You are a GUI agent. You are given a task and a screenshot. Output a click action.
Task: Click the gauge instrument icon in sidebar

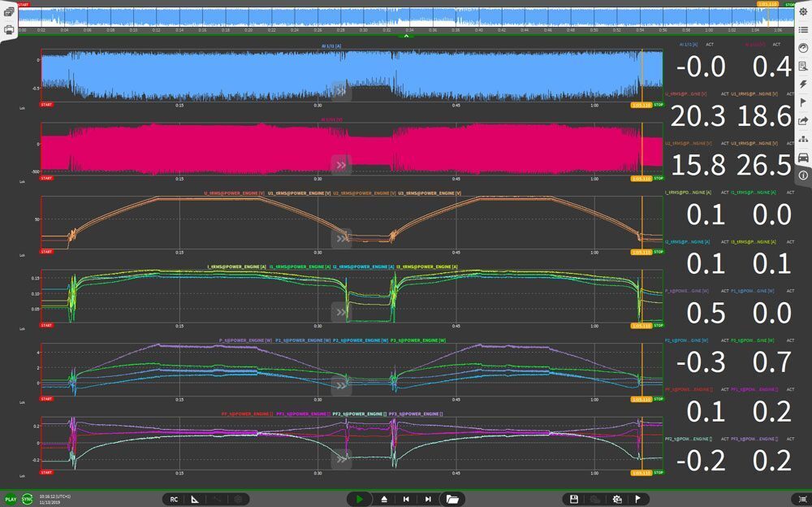tap(802, 48)
